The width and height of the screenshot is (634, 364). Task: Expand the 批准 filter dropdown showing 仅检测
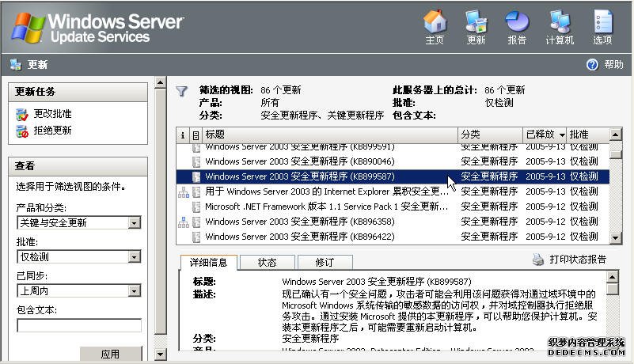point(135,257)
